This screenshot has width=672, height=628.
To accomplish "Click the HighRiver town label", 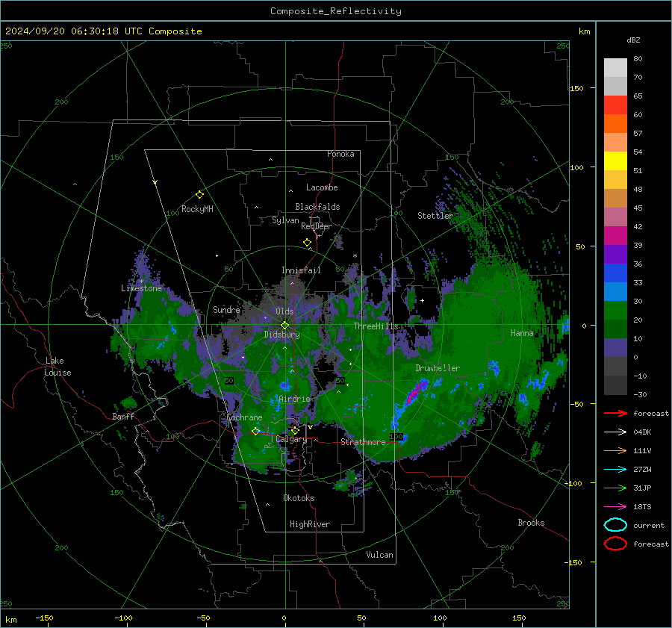I will click(310, 524).
